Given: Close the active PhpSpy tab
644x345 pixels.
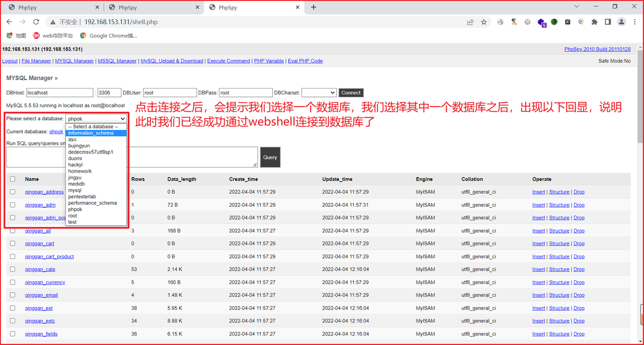Looking at the screenshot, I should (298, 8).
